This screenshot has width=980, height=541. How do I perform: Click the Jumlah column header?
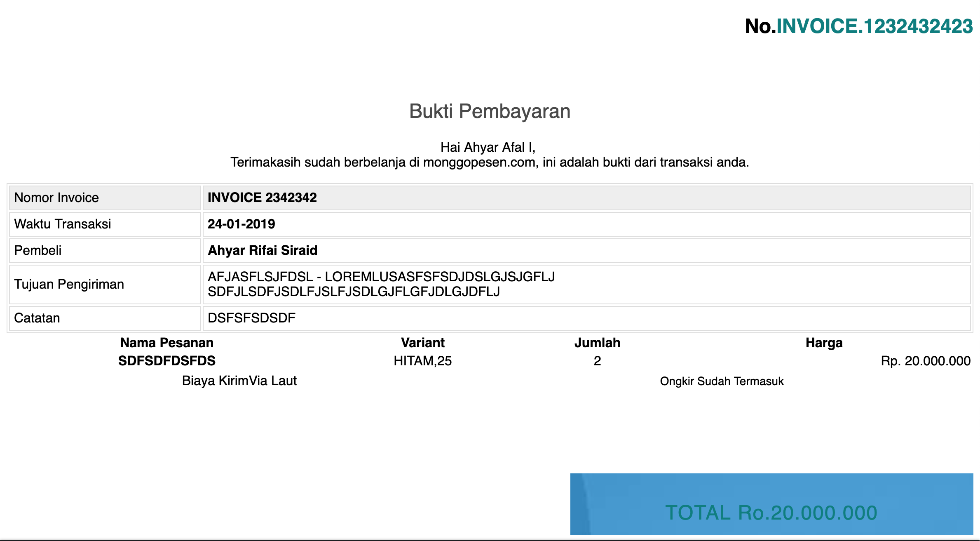pos(597,343)
